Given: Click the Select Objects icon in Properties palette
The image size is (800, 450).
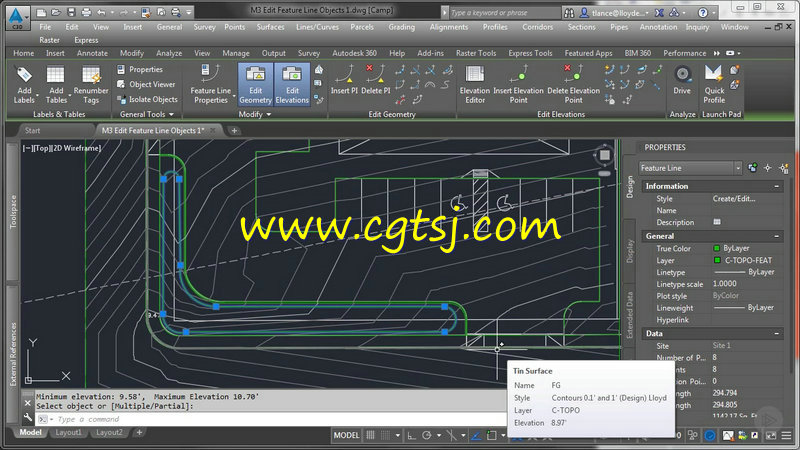Looking at the screenshot, I should [x=768, y=168].
